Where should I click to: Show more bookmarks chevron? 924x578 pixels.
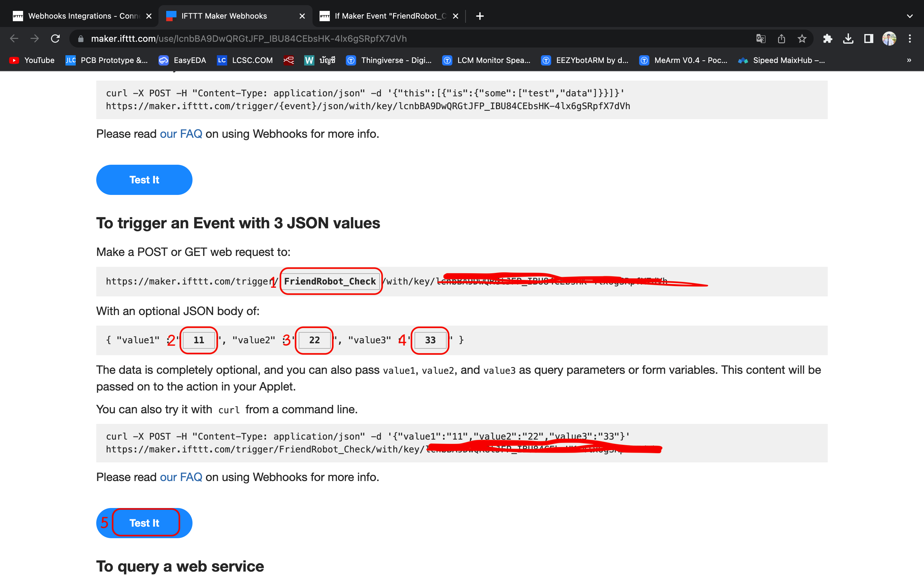coord(909,60)
